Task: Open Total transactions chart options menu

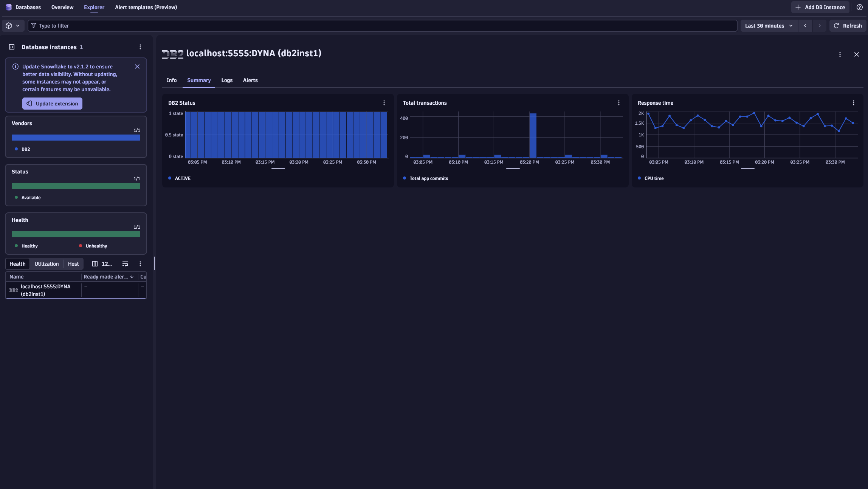Action: 619,103
